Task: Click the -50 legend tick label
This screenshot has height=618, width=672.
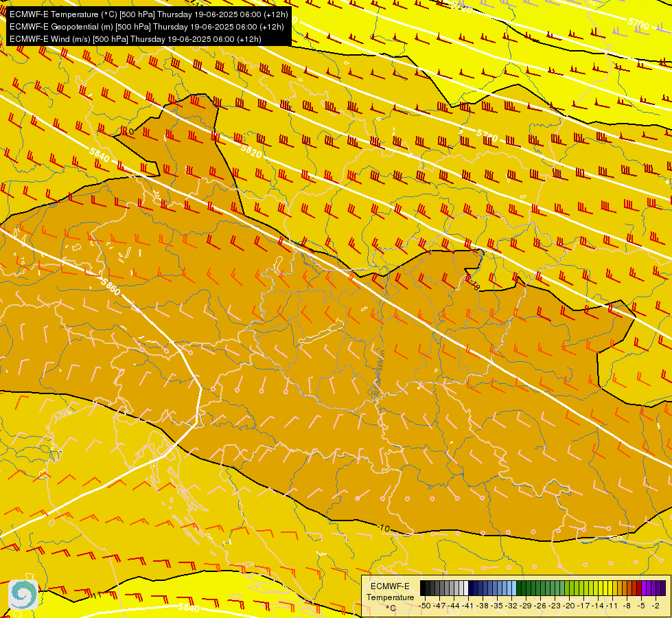Action: point(425,606)
